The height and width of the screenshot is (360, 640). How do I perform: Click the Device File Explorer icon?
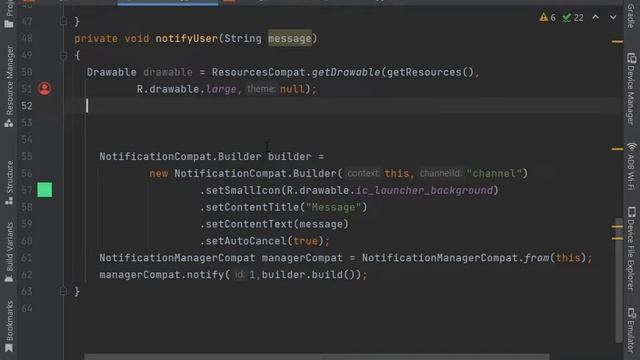point(631,211)
